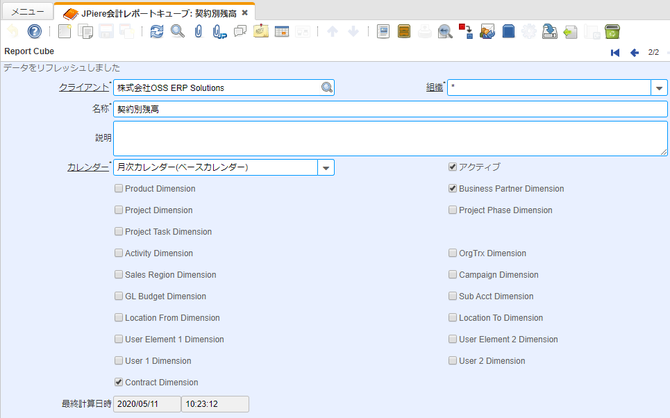Open the magnifier Find record tool

point(177,31)
